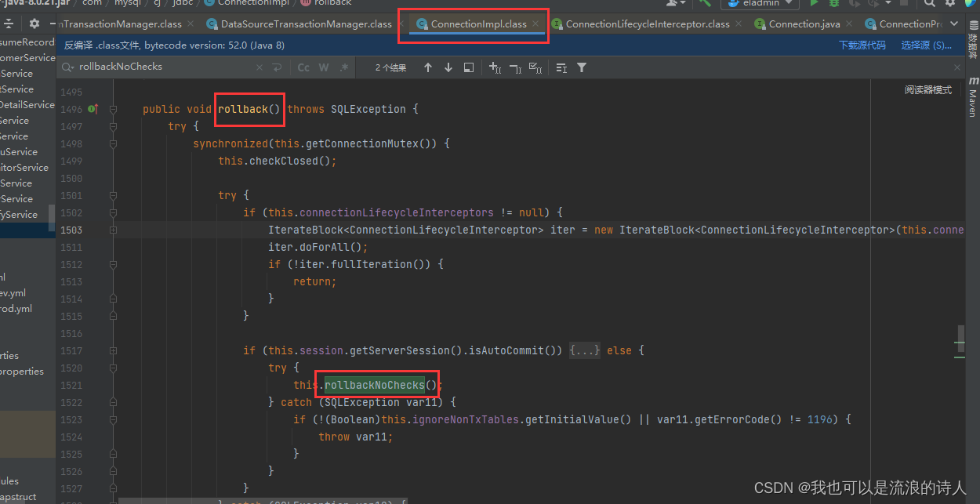
Task: Close the ConnectionImpl.class tab
Action: (536, 24)
